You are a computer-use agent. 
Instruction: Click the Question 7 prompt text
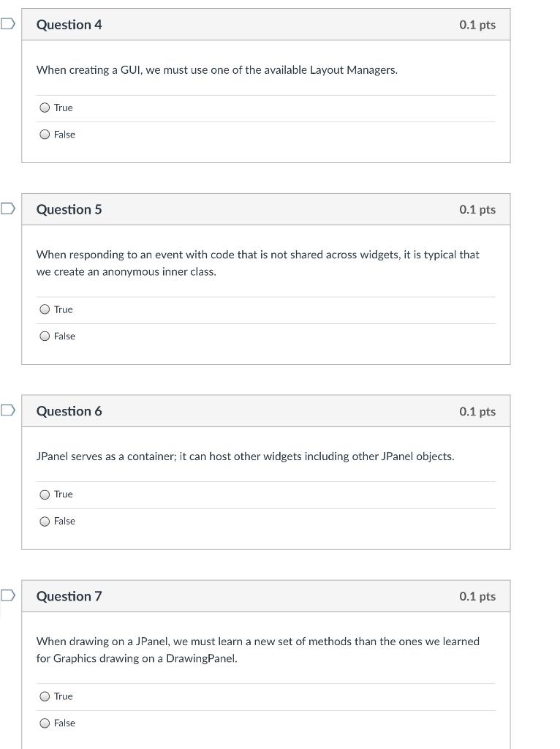pos(257,650)
